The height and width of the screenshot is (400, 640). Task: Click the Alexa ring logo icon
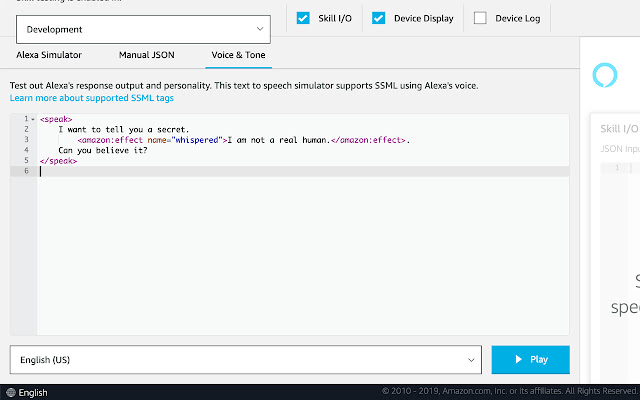tap(605, 75)
